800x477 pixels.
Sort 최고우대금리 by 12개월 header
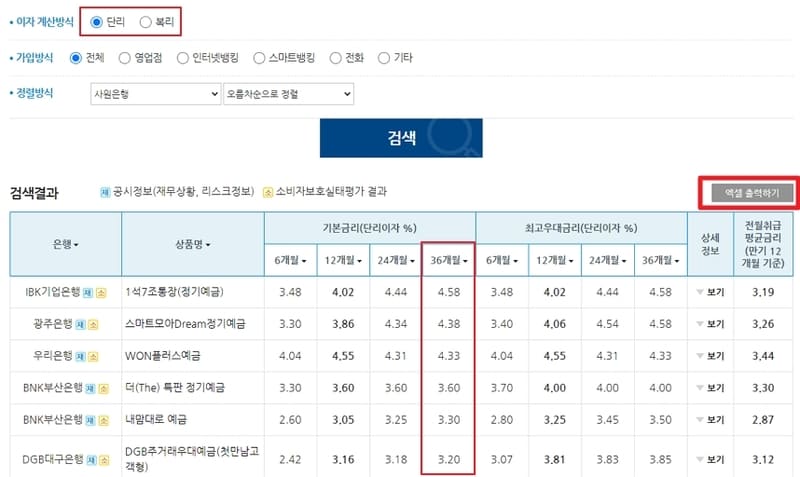click(555, 260)
